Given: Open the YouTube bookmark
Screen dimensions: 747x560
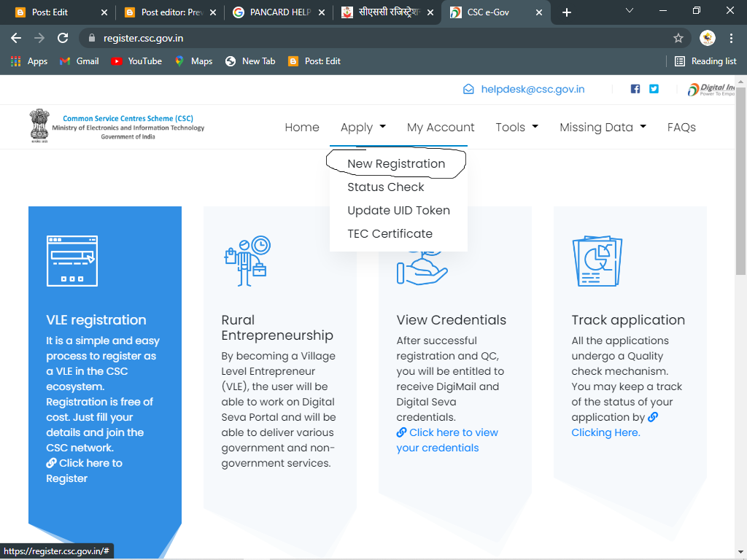Looking at the screenshot, I should 136,61.
